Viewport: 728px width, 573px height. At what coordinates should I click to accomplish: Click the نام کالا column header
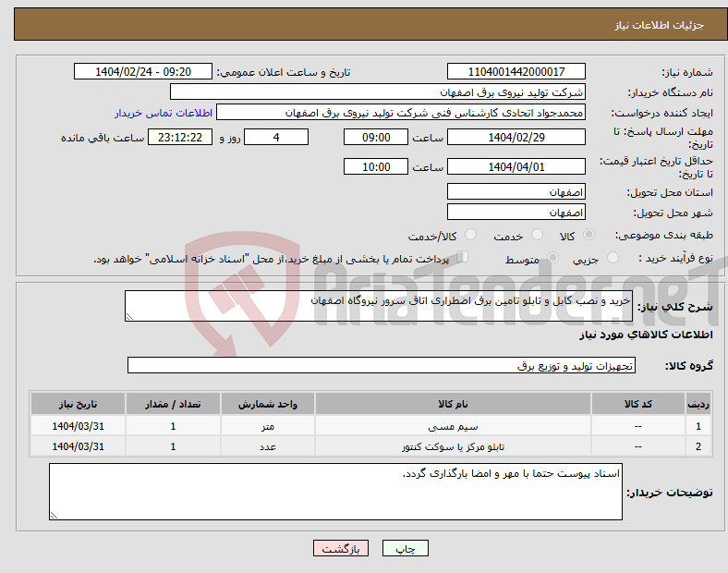[x=453, y=404]
